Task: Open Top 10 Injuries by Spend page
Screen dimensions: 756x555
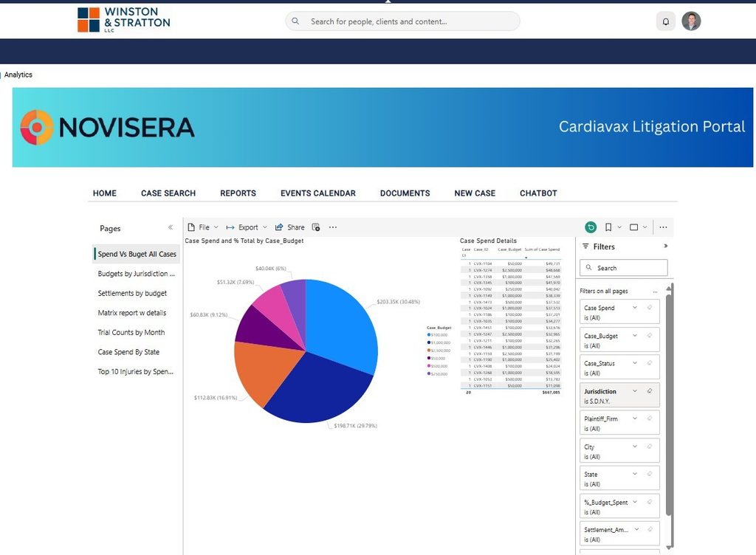Action: coord(136,371)
